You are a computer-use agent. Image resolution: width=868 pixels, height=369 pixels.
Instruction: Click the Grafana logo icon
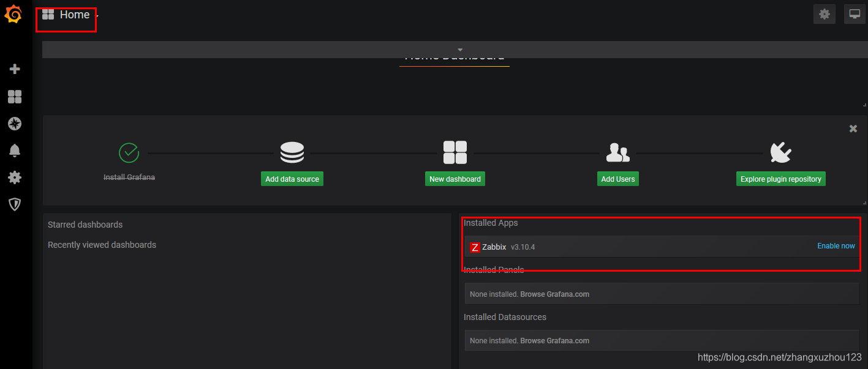pos(13,14)
